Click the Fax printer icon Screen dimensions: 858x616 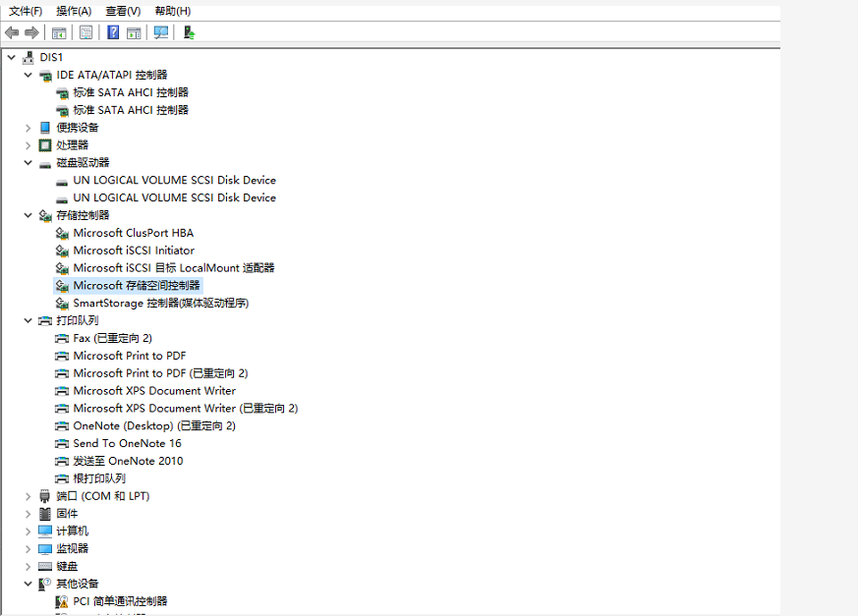(x=62, y=339)
